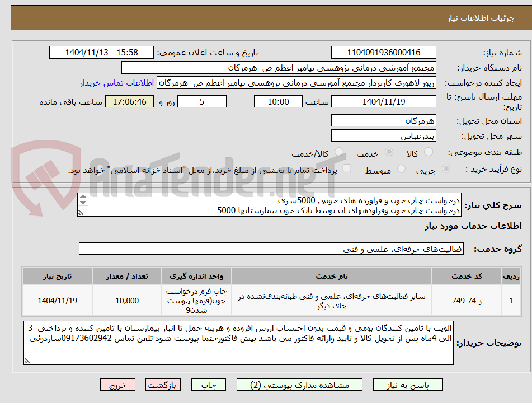Image resolution: width=532 pixels, height=403 pixels.
Task: Click the resize grip of buyer notes
Action: [27, 361]
